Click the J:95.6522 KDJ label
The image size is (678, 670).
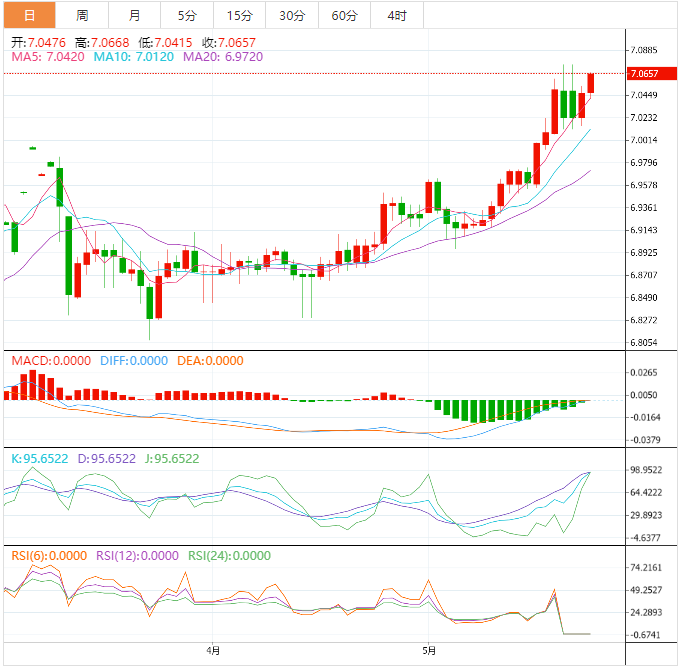[x=172, y=458]
